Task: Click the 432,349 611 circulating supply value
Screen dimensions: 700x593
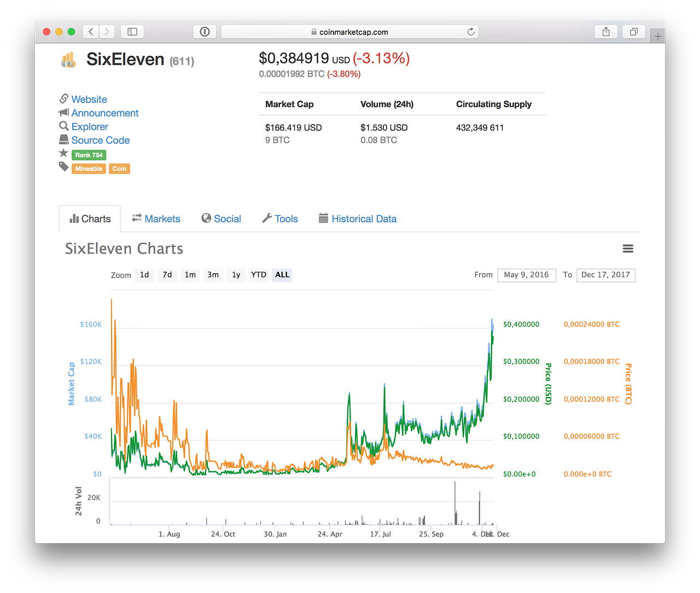Action: [x=480, y=127]
